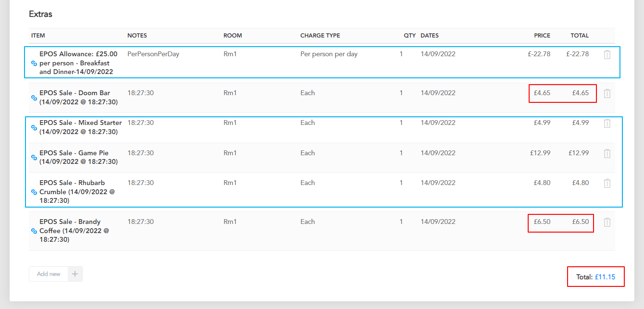The width and height of the screenshot is (644, 309).
Task: Delete the Brandy Coffee sale row
Action: [x=607, y=222]
